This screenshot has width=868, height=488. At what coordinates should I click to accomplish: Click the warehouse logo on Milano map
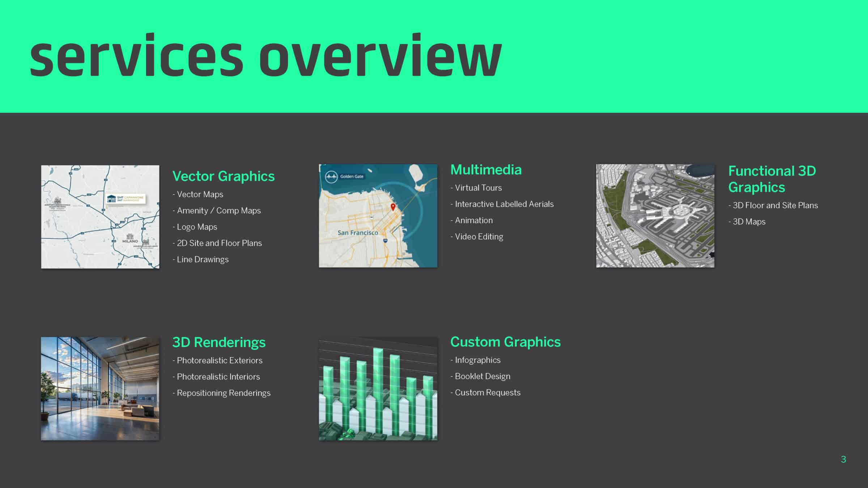pos(111,198)
